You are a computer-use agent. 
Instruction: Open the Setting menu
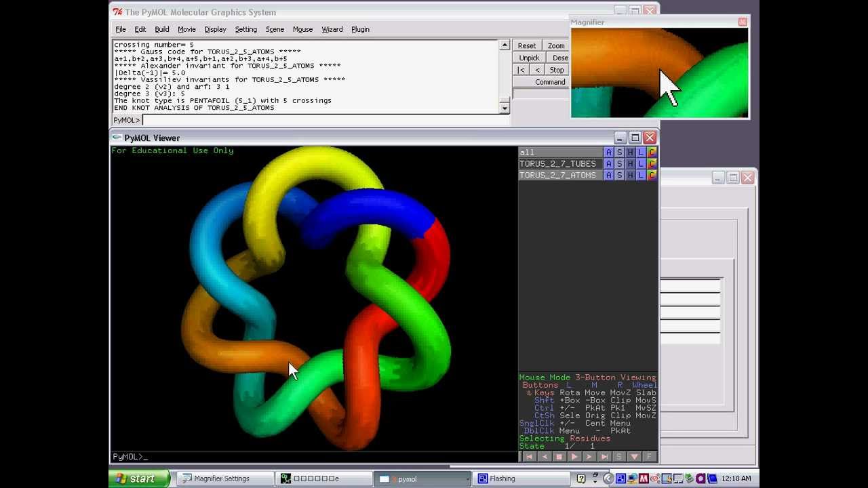coord(245,29)
